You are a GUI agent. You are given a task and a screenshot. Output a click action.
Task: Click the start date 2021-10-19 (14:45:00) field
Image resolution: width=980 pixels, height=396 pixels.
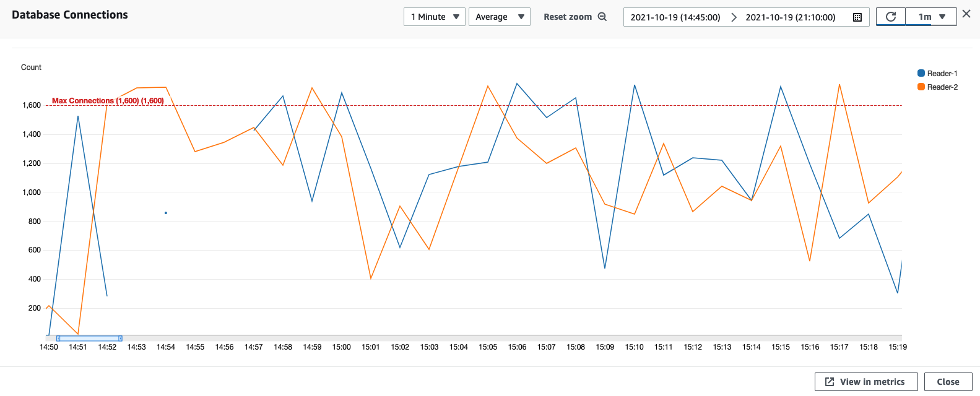[x=675, y=17]
